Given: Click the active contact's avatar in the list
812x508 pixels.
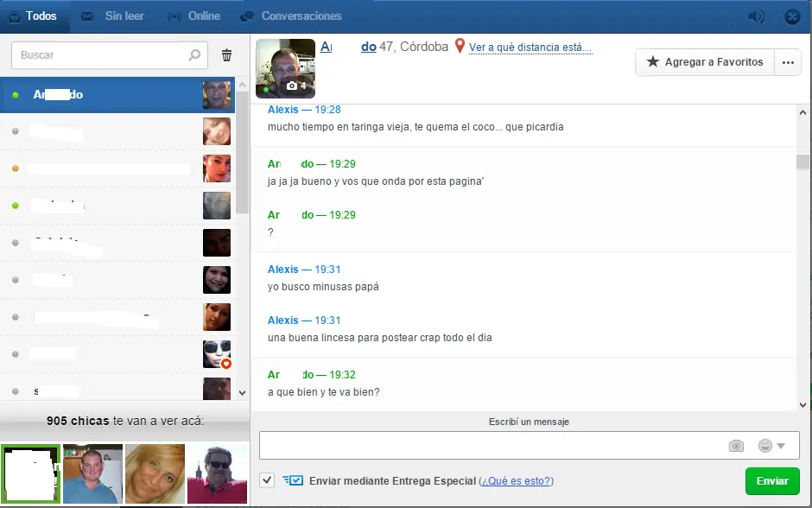Looking at the screenshot, I should click(217, 95).
